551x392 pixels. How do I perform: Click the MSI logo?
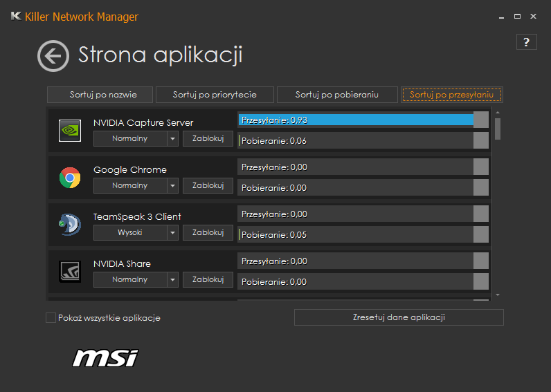tap(105, 358)
